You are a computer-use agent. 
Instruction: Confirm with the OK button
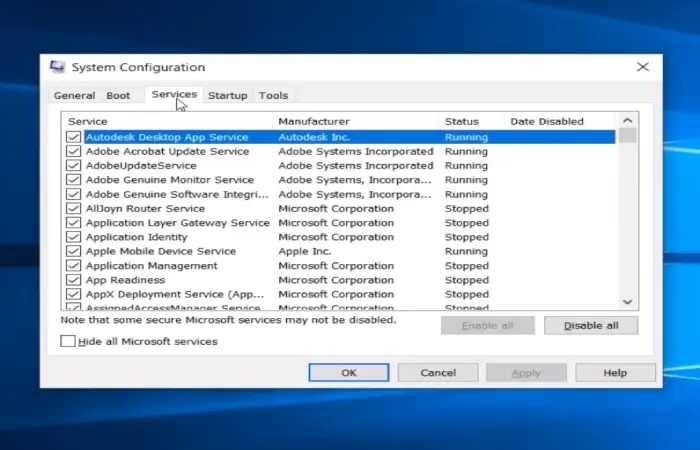click(349, 373)
